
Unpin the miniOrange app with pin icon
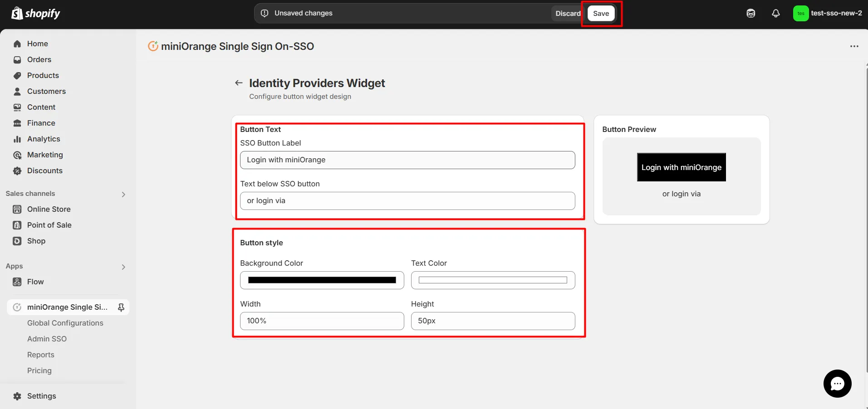[121, 307]
